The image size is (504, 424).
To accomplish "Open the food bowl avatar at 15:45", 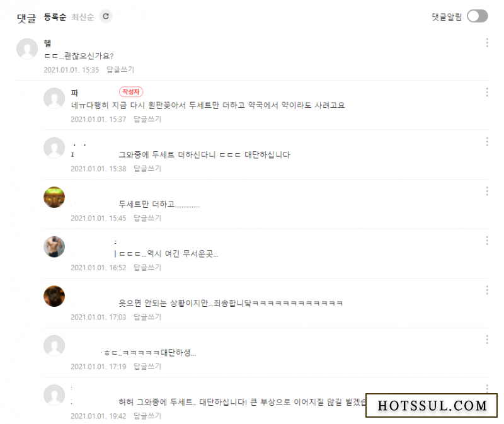I will point(54,197).
